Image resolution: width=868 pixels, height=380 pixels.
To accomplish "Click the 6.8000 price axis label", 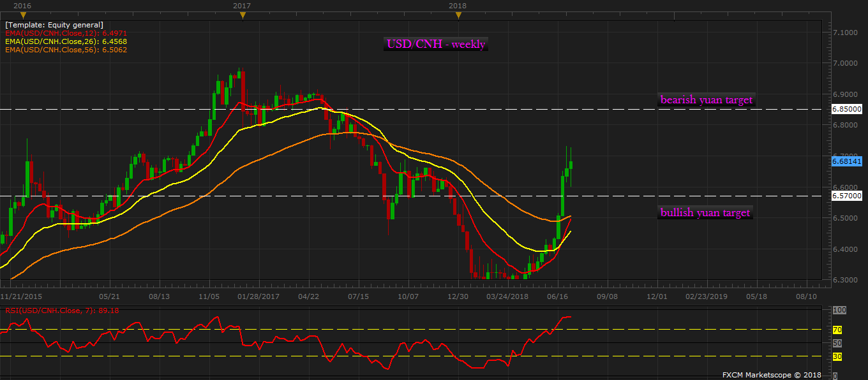I will (x=845, y=125).
